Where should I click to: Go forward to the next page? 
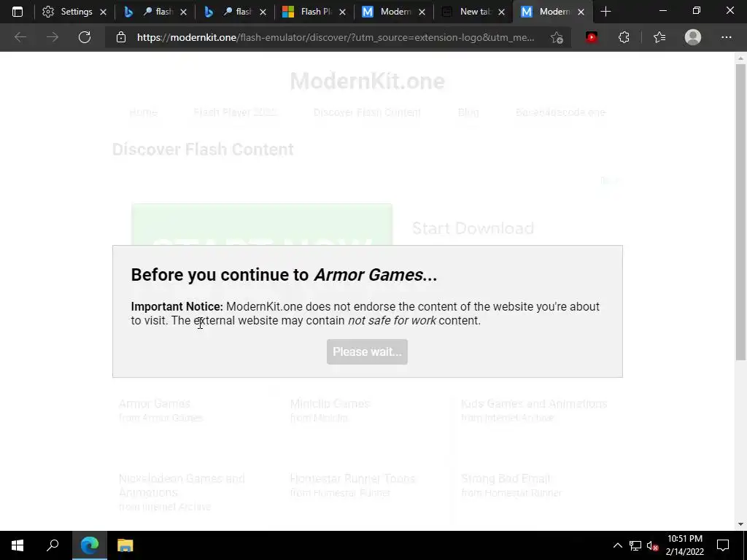pos(53,37)
